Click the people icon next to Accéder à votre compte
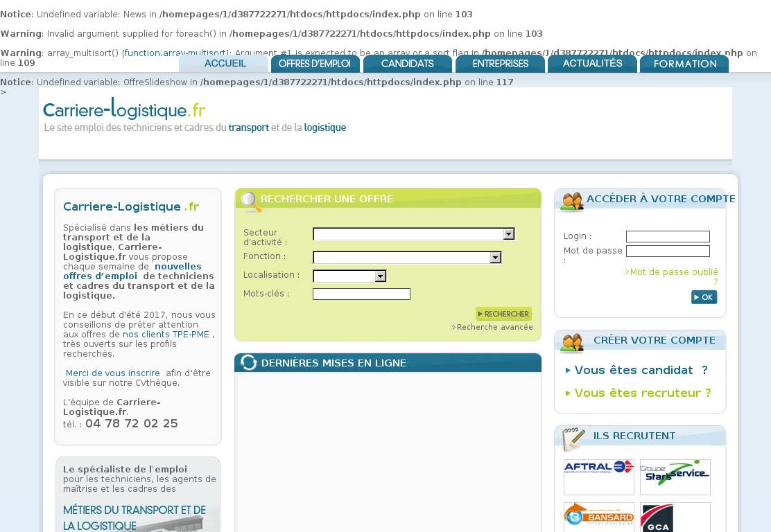This screenshot has width=771, height=532. pyautogui.click(x=572, y=202)
